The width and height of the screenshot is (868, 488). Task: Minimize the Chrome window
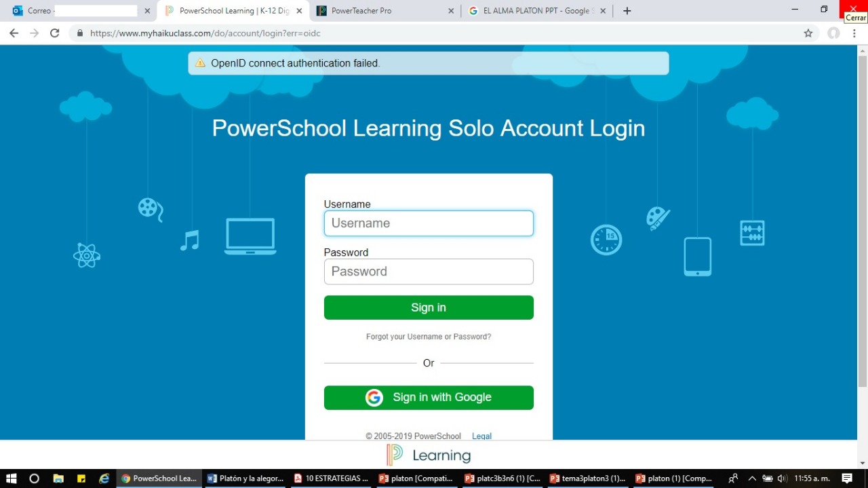coord(794,9)
